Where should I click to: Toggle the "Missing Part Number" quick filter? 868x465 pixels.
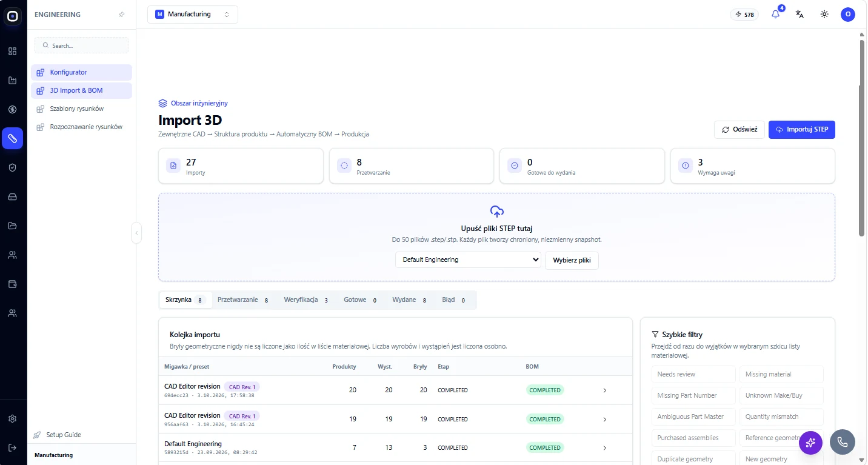[x=693, y=395]
